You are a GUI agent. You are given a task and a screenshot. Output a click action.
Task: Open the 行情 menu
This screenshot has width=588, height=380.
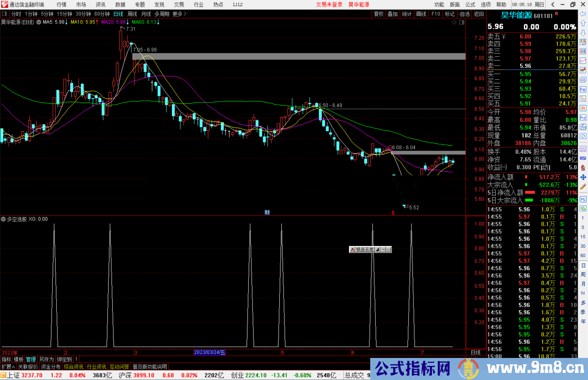click(62, 5)
